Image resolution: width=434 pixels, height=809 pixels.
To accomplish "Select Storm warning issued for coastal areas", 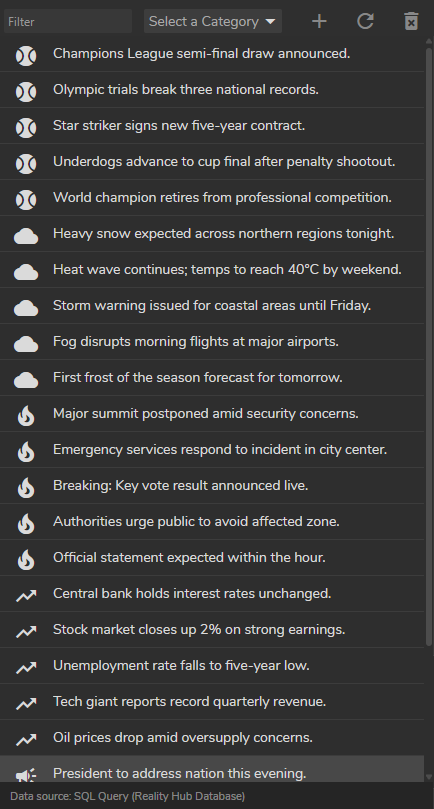I will click(x=212, y=306).
